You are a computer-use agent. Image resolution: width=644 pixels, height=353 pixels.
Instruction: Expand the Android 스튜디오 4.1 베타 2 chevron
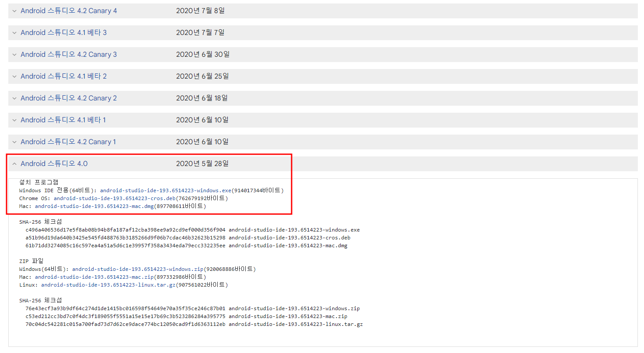pyautogui.click(x=14, y=76)
